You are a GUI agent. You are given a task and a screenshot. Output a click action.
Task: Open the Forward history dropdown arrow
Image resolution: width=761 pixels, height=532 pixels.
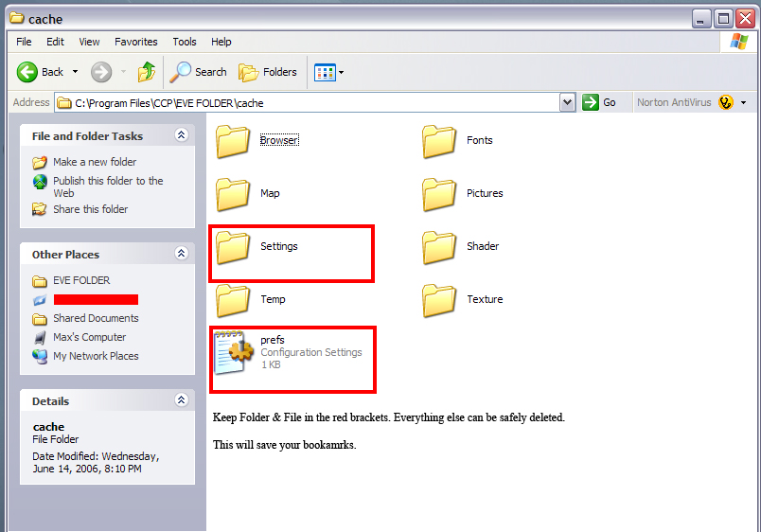pyautogui.click(x=123, y=72)
